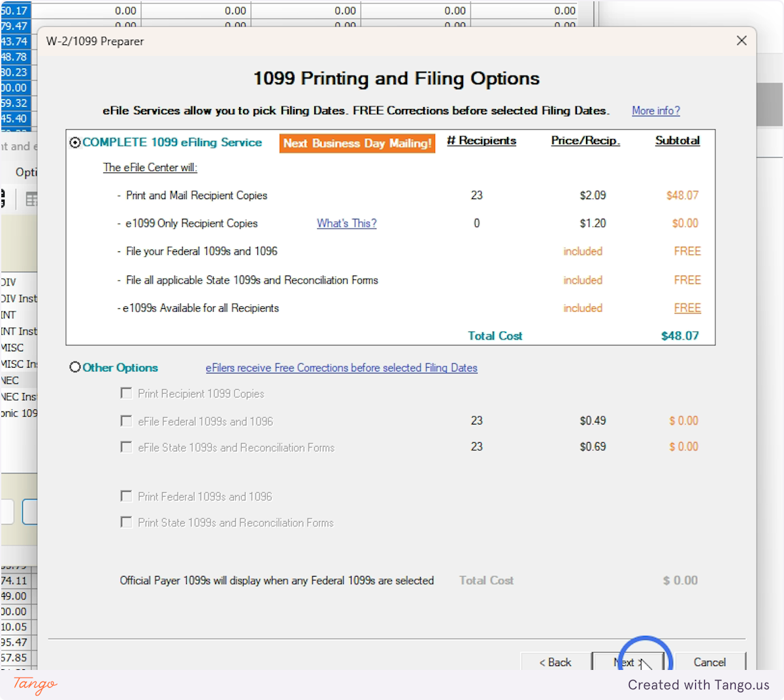Open the More info? link
This screenshot has height=700, width=784.
(655, 110)
